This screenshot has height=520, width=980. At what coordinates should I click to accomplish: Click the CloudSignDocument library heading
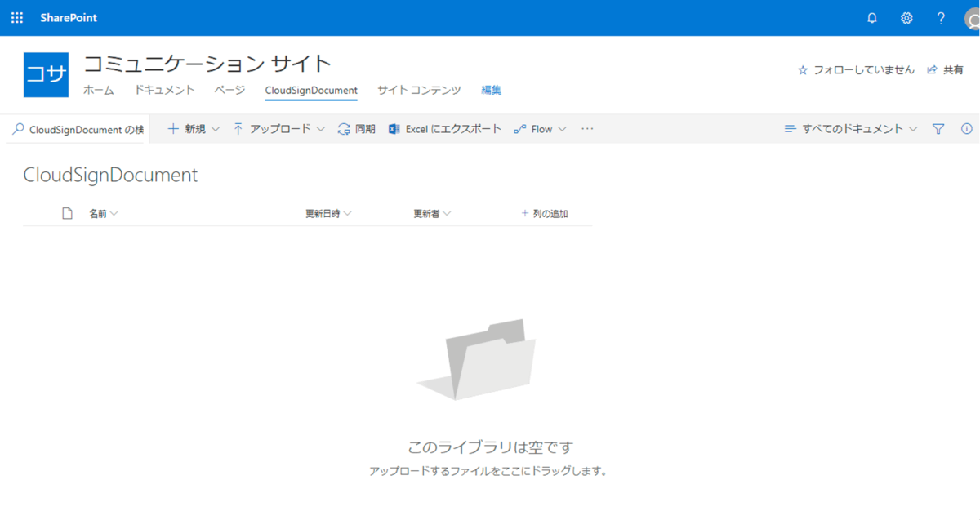coord(111,175)
